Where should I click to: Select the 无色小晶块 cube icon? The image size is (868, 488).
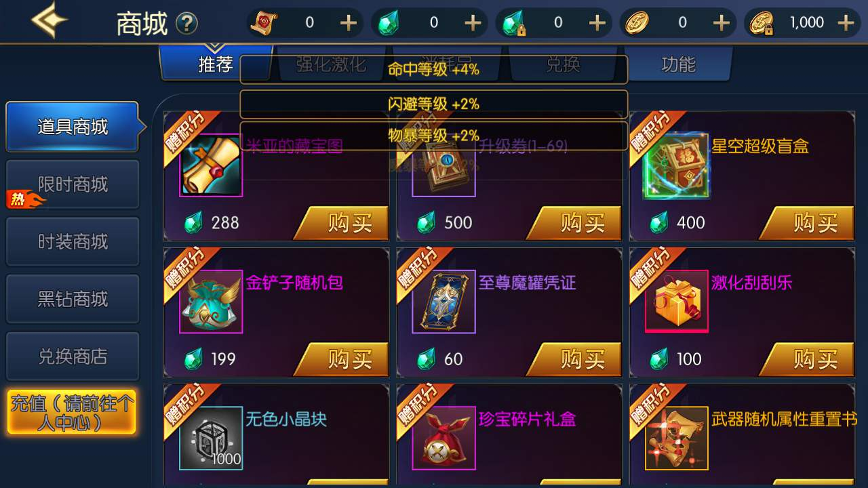pyautogui.click(x=211, y=438)
